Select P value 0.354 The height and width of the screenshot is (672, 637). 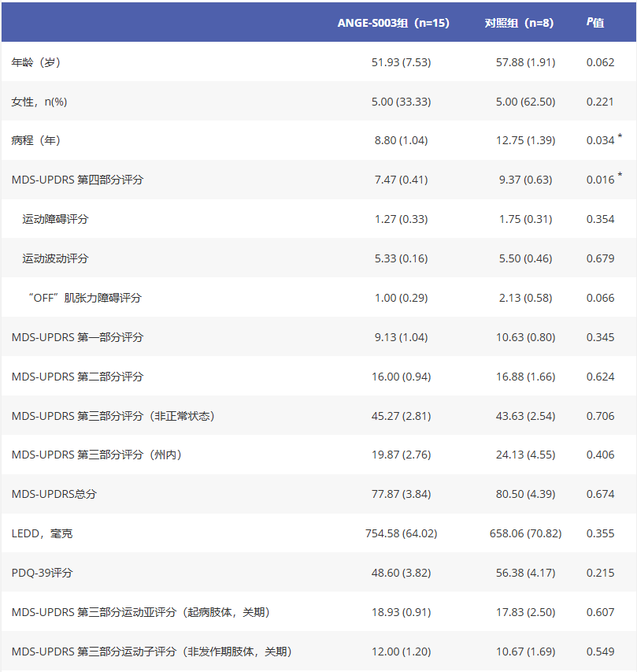click(x=600, y=220)
